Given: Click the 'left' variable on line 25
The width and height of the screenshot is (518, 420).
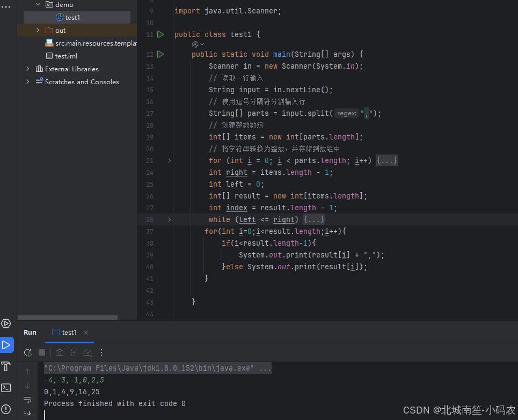Looking at the screenshot, I should click(235, 184).
